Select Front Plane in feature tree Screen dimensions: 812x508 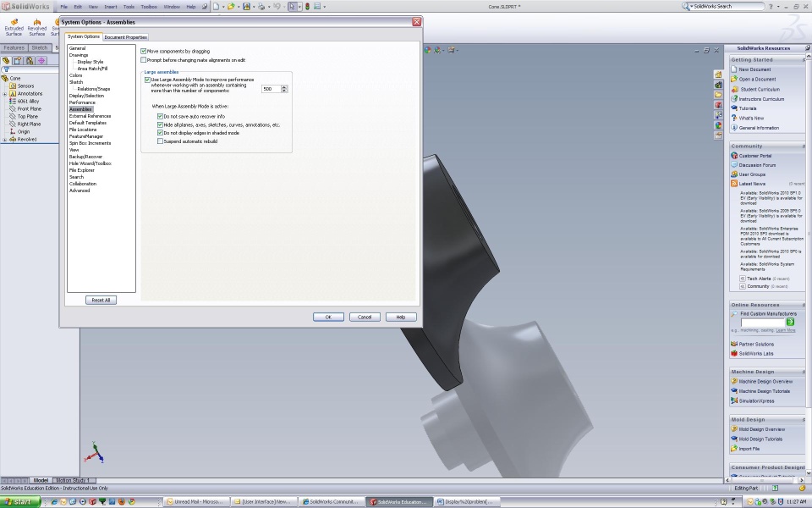(x=29, y=109)
